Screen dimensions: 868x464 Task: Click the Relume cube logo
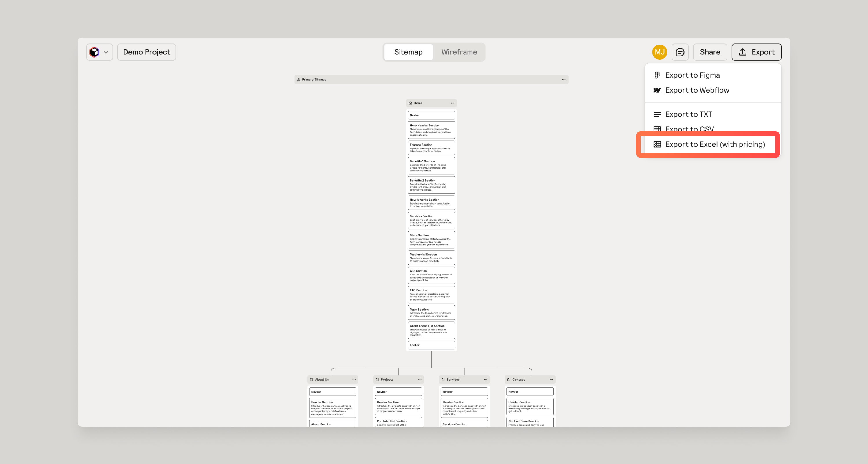coord(94,52)
